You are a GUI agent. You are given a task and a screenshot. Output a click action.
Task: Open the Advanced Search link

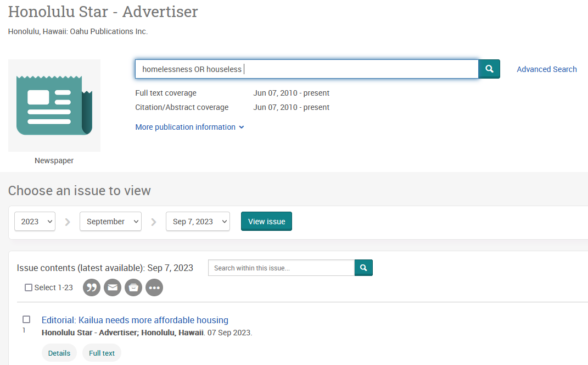(x=547, y=69)
